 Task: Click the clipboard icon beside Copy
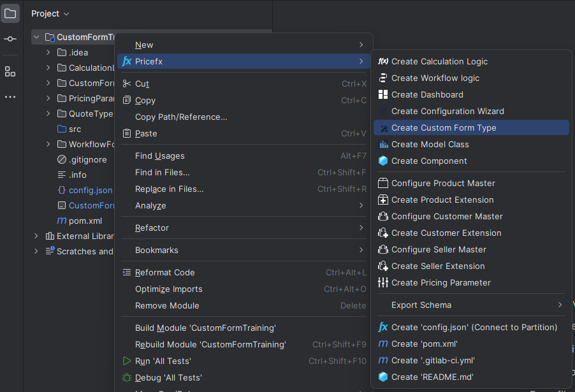[127, 100]
